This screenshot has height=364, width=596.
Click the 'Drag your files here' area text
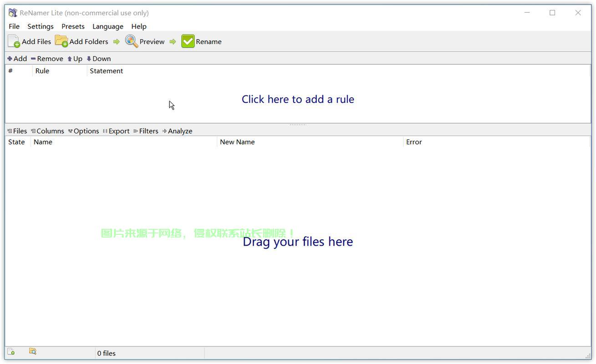pos(298,242)
